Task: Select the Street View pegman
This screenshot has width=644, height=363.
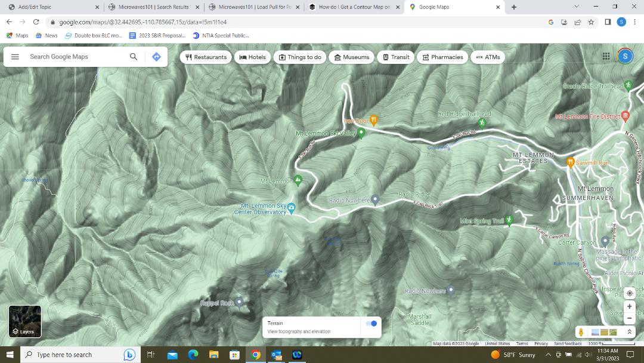Action: click(x=581, y=332)
